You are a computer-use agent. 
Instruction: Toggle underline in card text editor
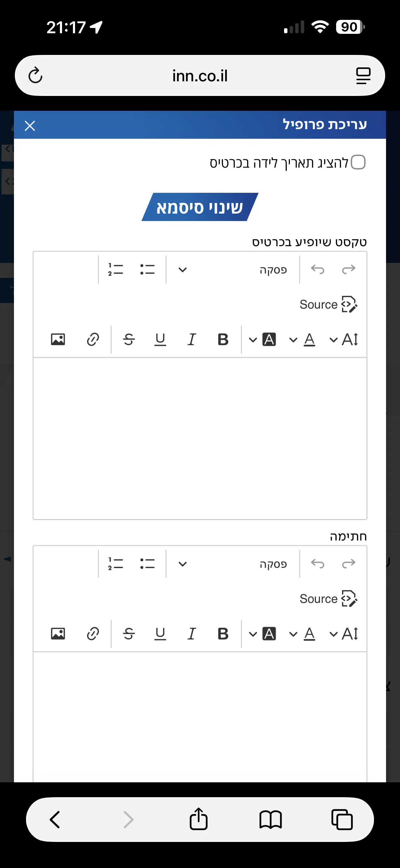[x=160, y=339]
